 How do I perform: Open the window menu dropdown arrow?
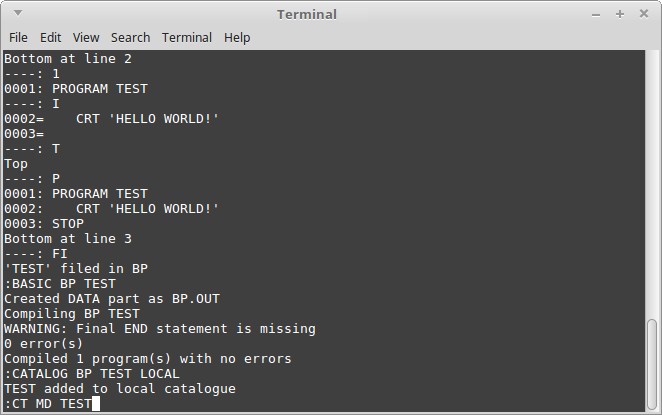point(18,13)
